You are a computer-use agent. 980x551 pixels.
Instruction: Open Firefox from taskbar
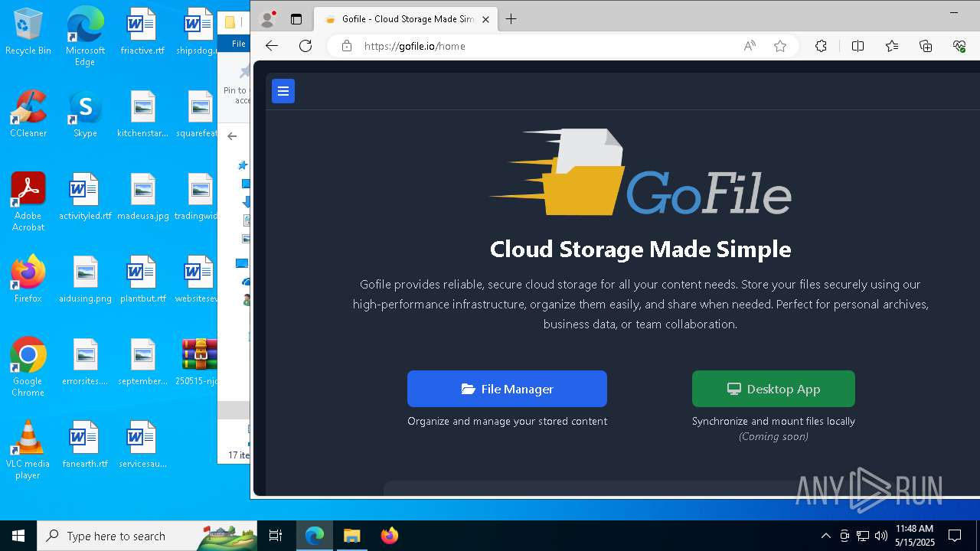389,536
